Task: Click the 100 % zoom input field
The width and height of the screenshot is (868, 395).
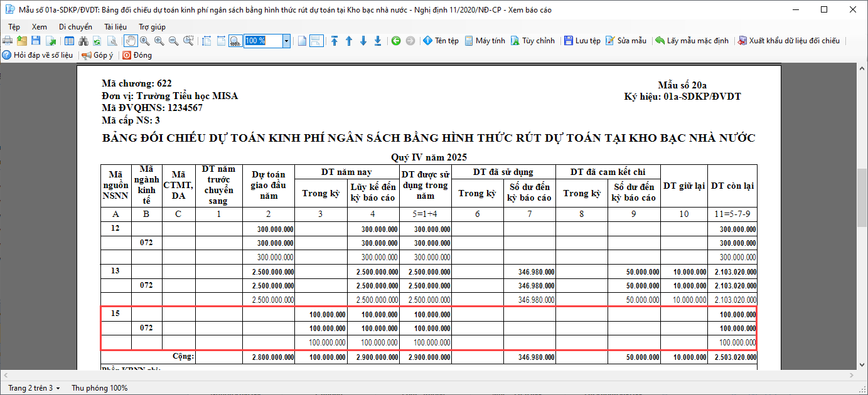Action: coord(263,41)
